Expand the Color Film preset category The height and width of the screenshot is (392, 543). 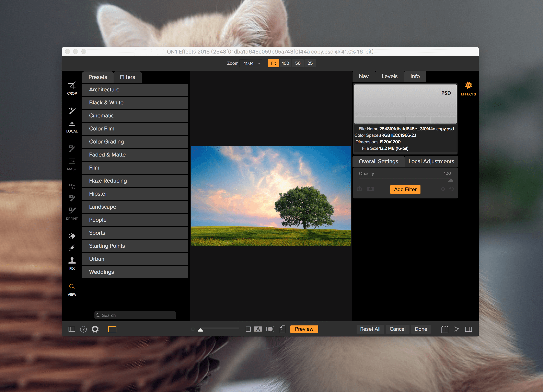pos(135,129)
